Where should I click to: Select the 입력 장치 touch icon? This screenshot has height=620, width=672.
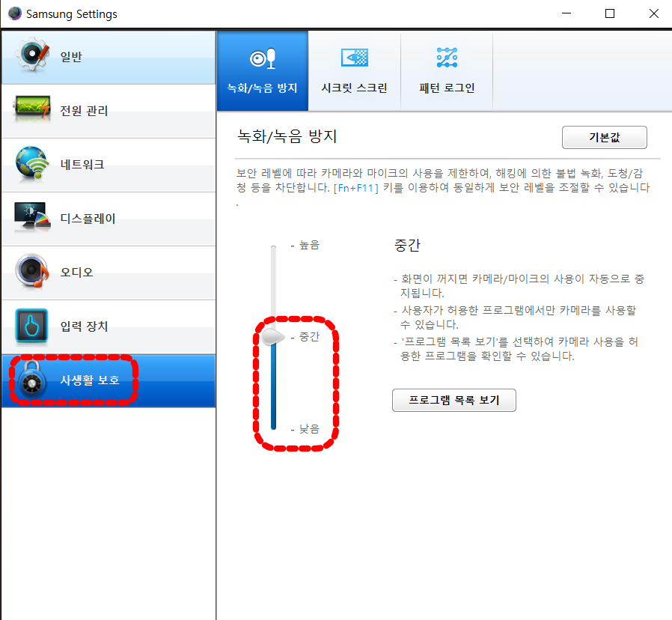tap(31, 326)
